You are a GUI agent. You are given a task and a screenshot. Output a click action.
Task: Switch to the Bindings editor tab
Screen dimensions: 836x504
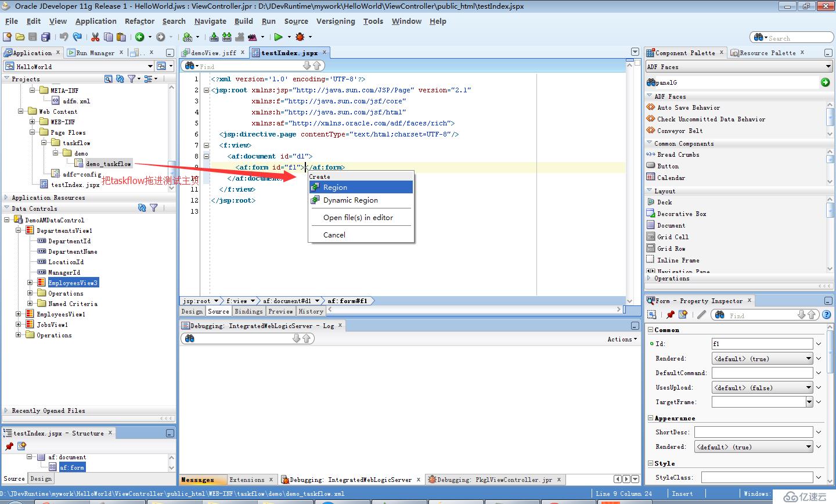(x=249, y=311)
